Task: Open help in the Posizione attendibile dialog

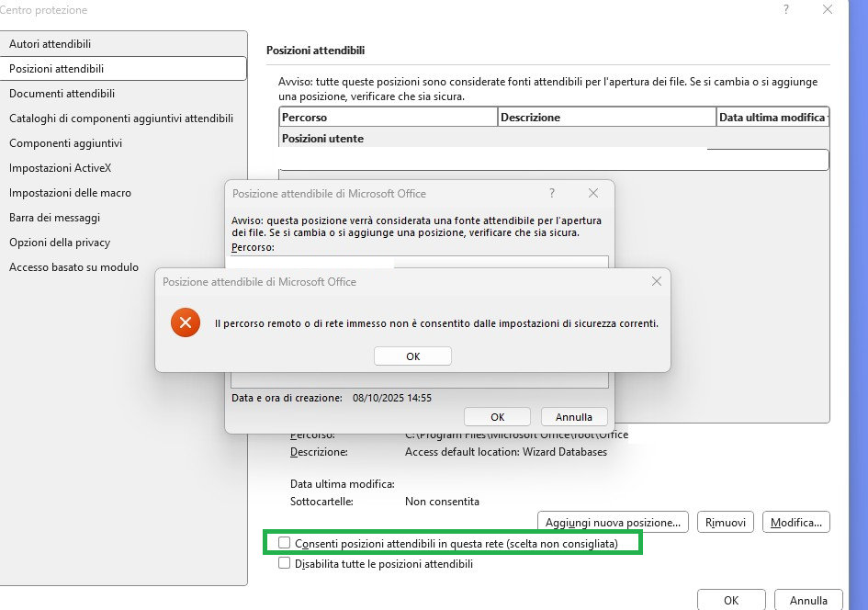Action: (552, 193)
